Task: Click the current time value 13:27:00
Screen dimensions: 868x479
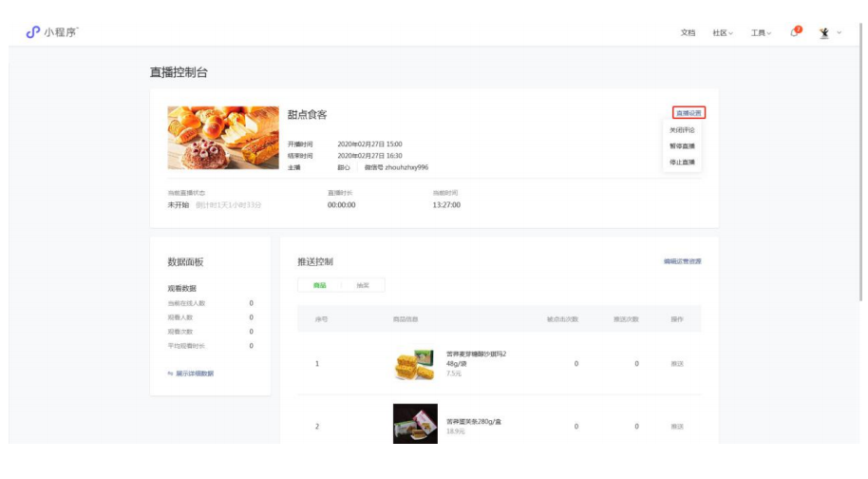Action: pos(446,205)
